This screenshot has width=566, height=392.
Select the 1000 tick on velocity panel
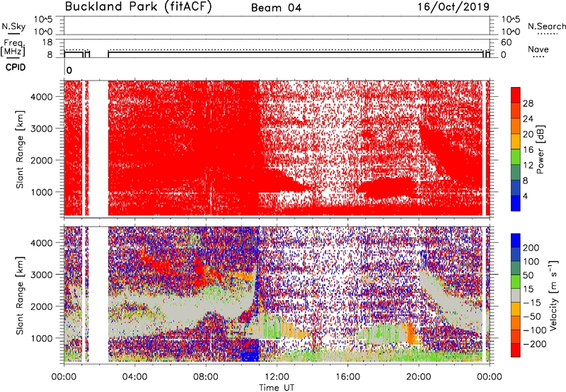pyautogui.click(x=42, y=338)
